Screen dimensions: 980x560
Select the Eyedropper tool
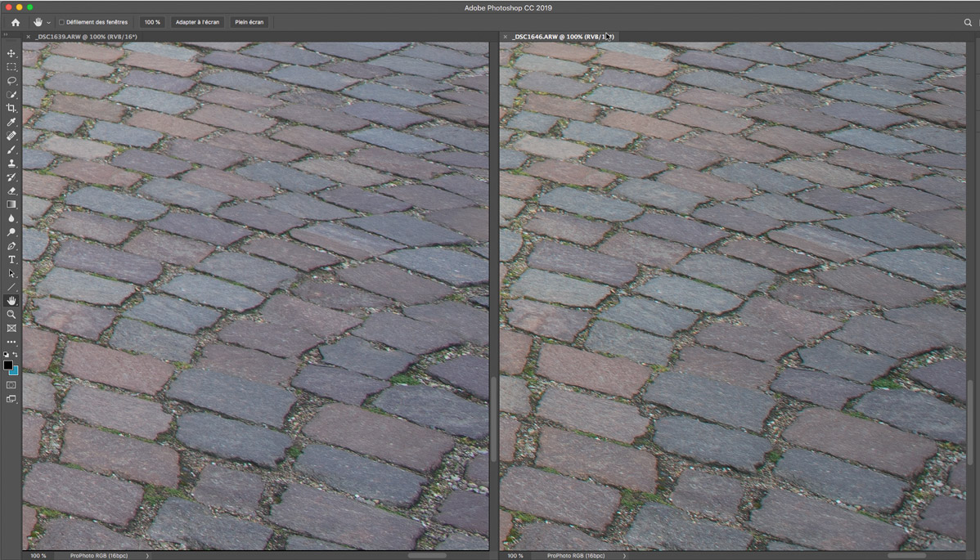pos(11,122)
